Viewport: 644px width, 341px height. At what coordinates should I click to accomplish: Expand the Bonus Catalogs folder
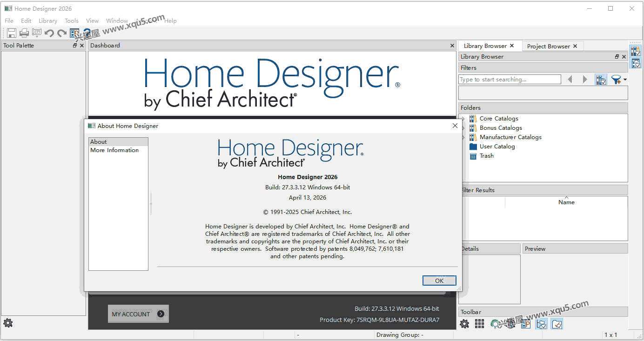463,128
